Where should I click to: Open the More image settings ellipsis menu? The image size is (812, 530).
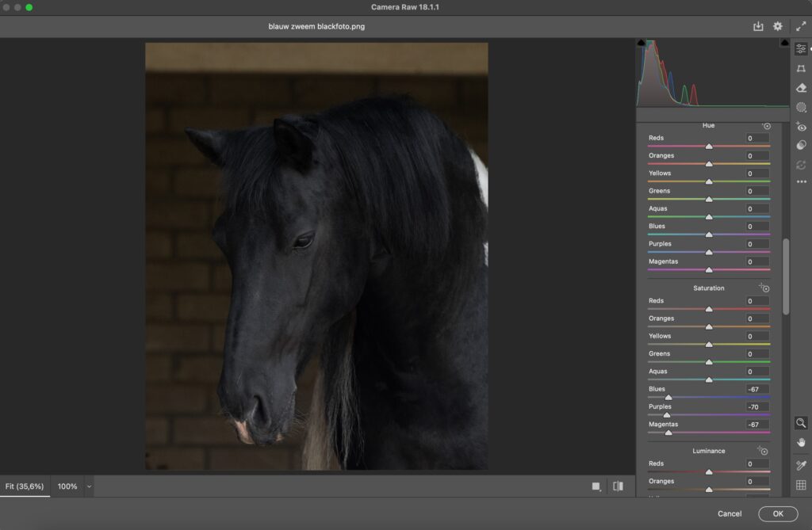(801, 181)
